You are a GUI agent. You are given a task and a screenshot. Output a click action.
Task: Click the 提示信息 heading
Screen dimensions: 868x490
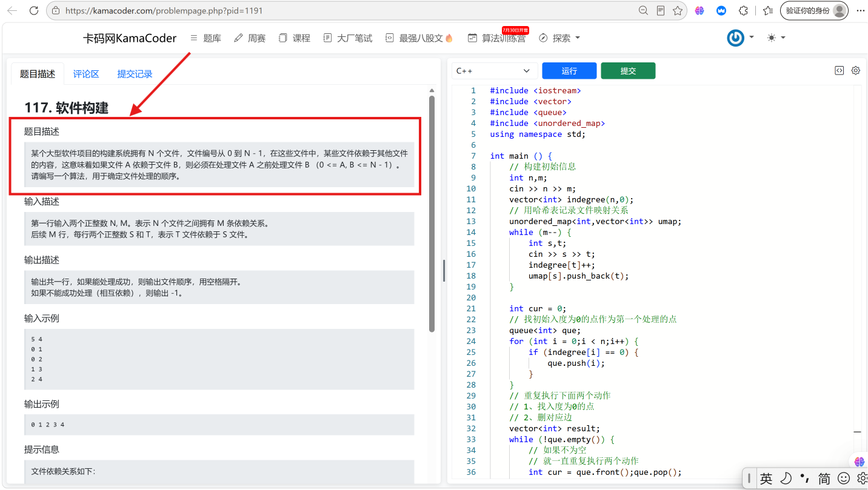(x=42, y=449)
